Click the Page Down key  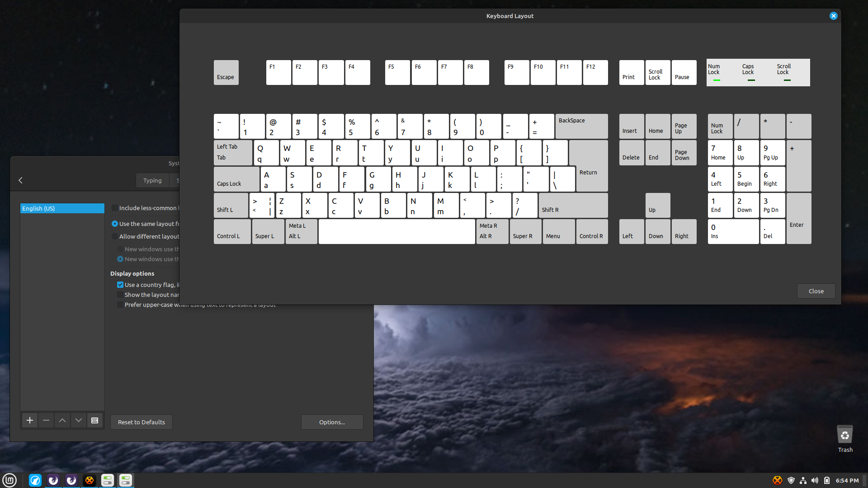tap(684, 153)
